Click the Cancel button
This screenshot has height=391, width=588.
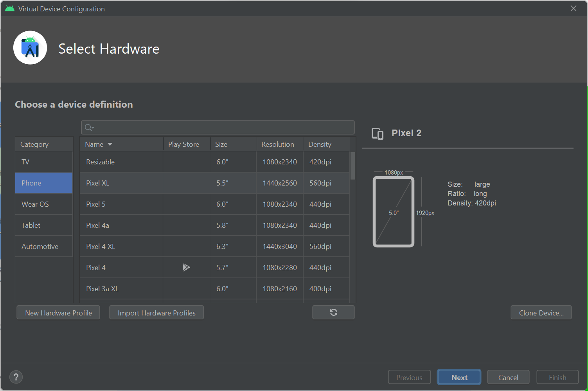[508, 377]
